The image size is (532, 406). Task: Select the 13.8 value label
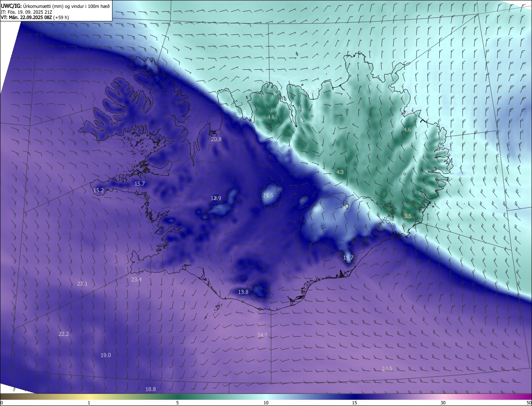[243, 292]
